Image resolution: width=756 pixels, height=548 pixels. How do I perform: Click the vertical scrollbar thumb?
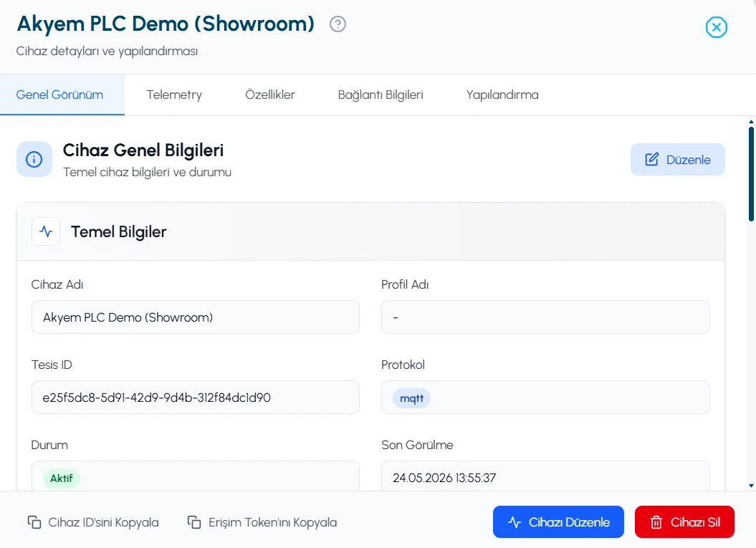[751, 173]
